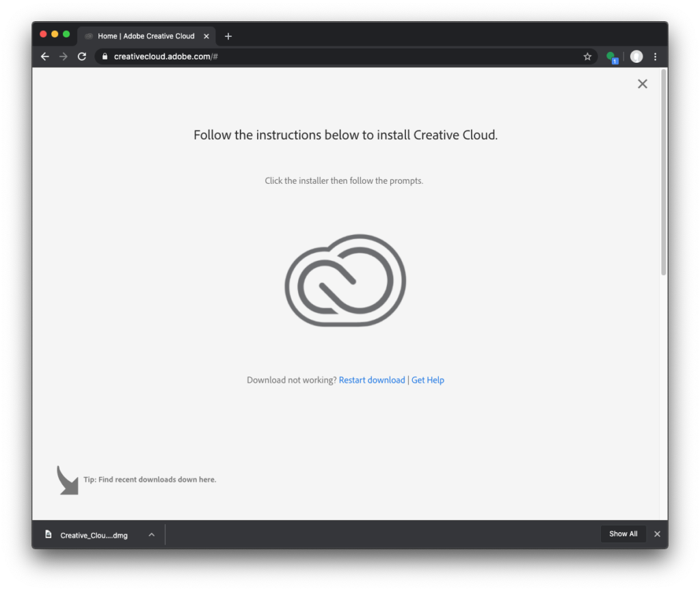Click the Creative Cloud logo
Viewport: 700px width, 591px height.
point(345,280)
